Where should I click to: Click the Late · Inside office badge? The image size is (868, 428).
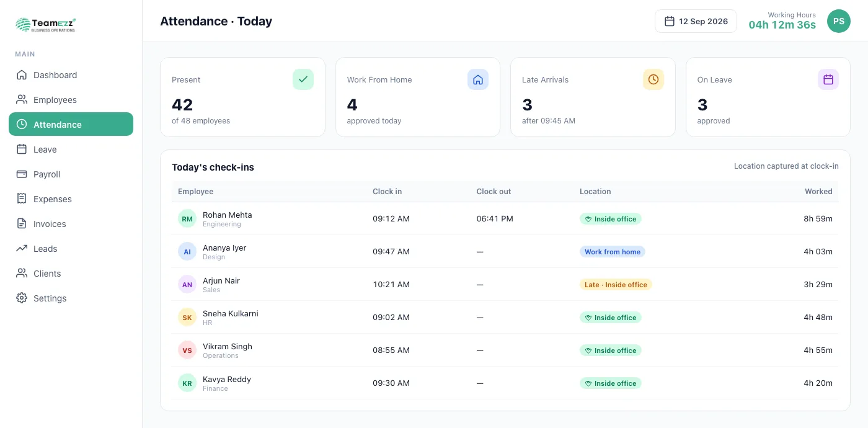coord(616,285)
